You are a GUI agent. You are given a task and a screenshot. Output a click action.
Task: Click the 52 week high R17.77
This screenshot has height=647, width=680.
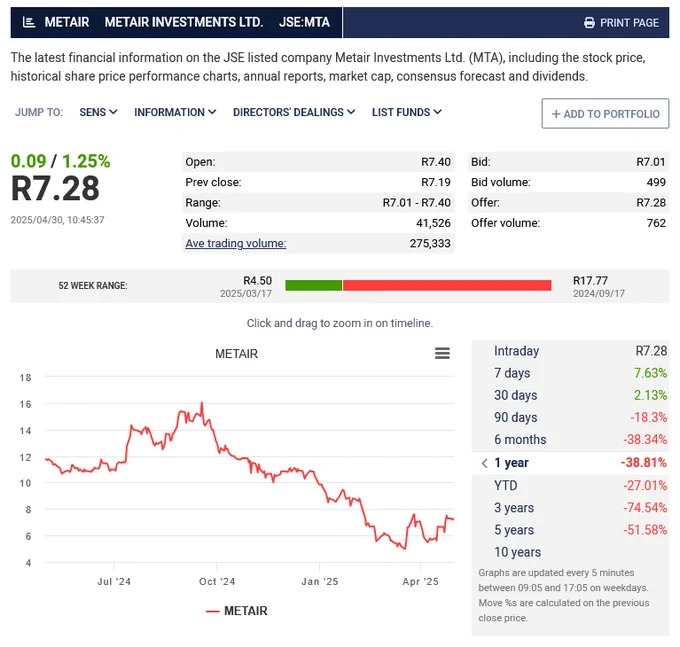pos(590,281)
